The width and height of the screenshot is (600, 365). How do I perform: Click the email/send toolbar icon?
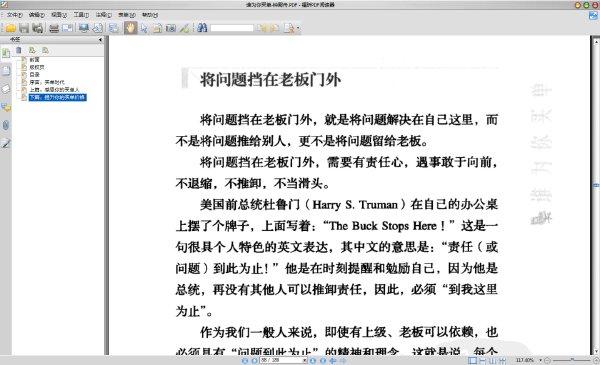tap(67, 28)
